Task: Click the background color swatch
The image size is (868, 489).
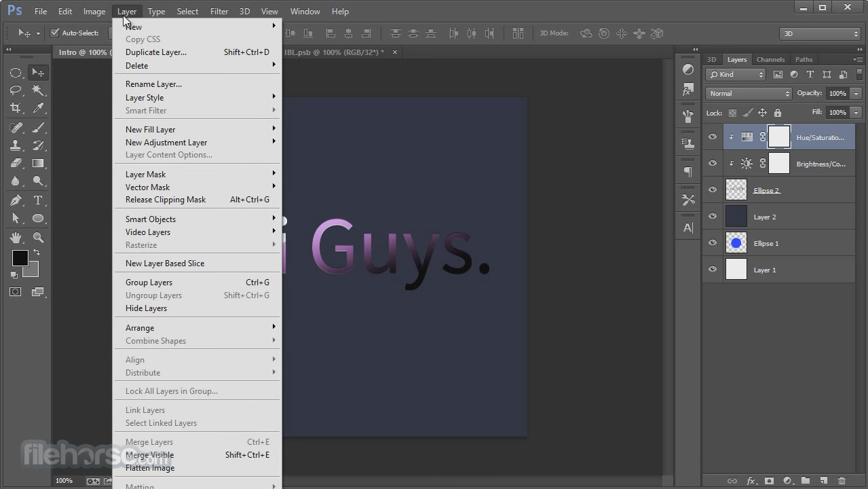Action: tap(32, 271)
